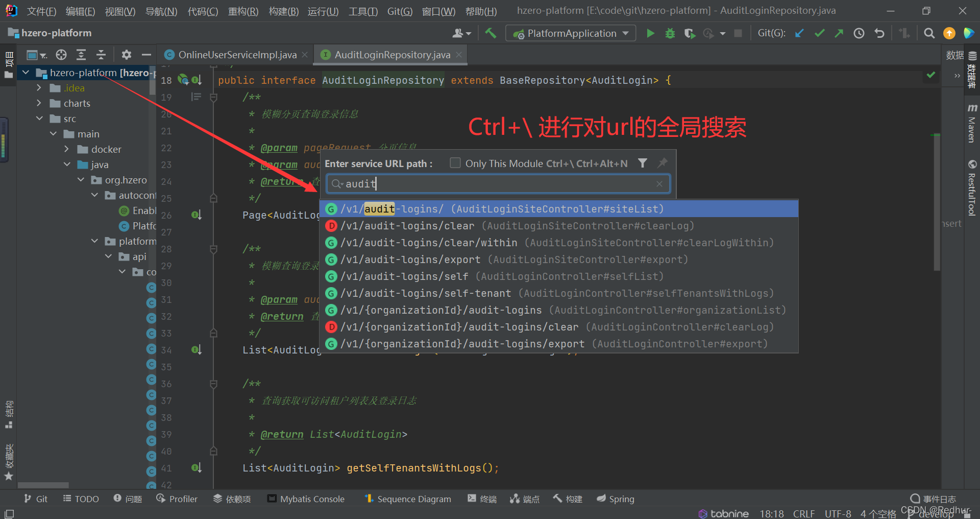Open the 重构(R) menu

(243, 11)
